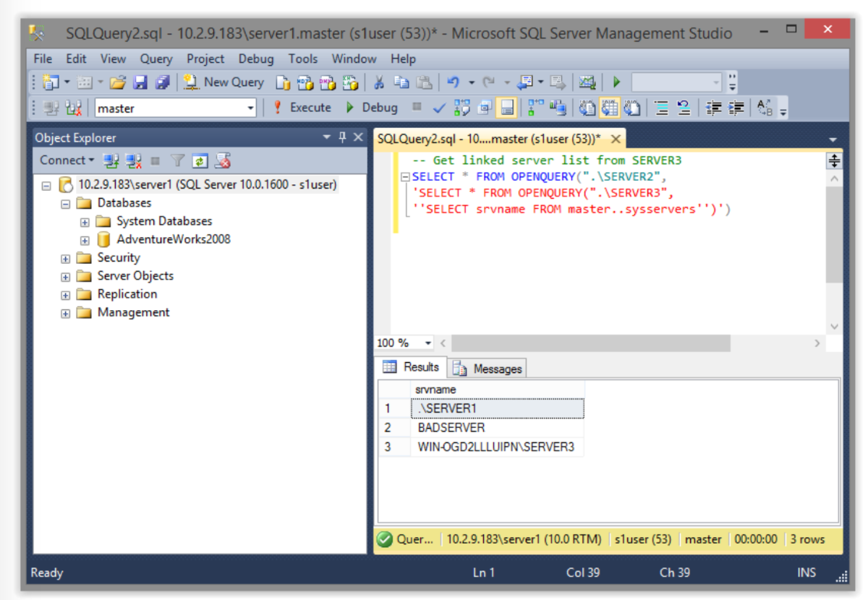Viewport: 868px width, 600px height.
Task: Select Results to File option
Action: [631, 108]
